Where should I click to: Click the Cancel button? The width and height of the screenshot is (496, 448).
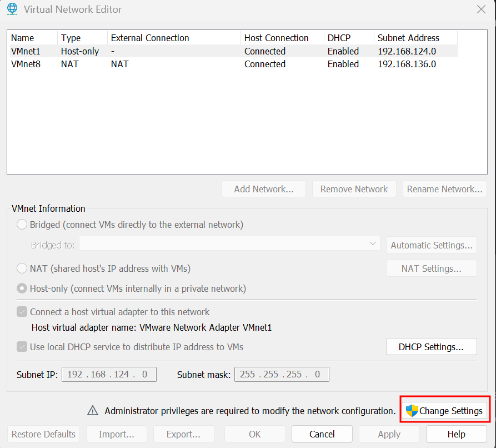click(x=322, y=434)
